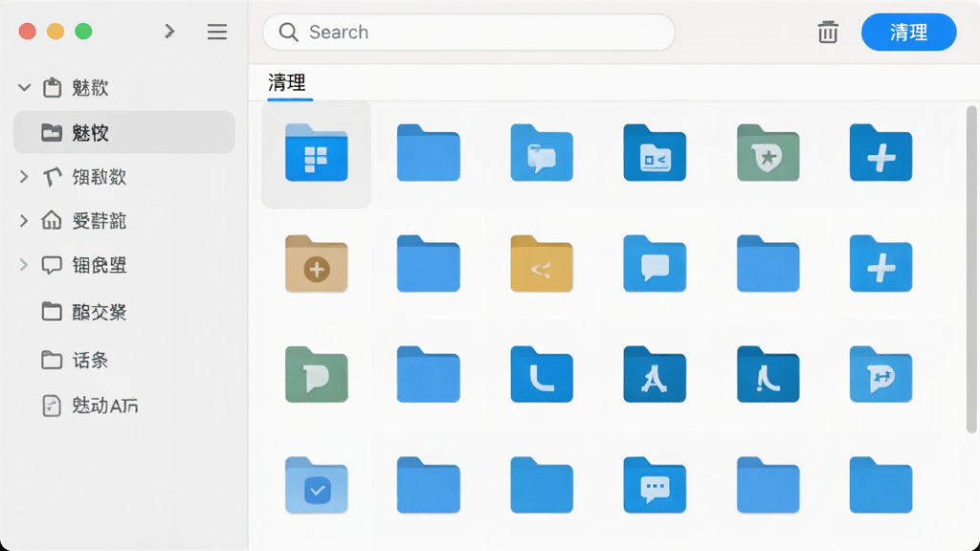Image resolution: width=980 pixels, height=551 pixels.
Task: Select the clipboard item in the sidebar
Action: (x=124, y=87)
